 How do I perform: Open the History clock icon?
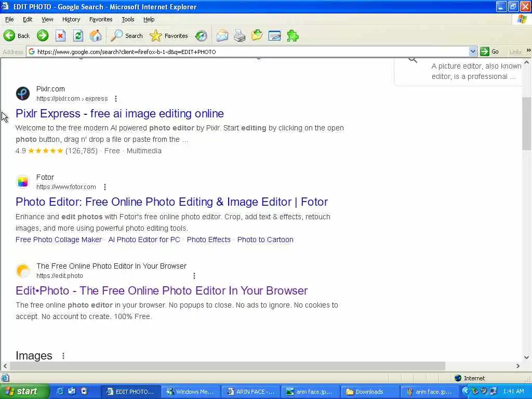(x=201, y=36)
